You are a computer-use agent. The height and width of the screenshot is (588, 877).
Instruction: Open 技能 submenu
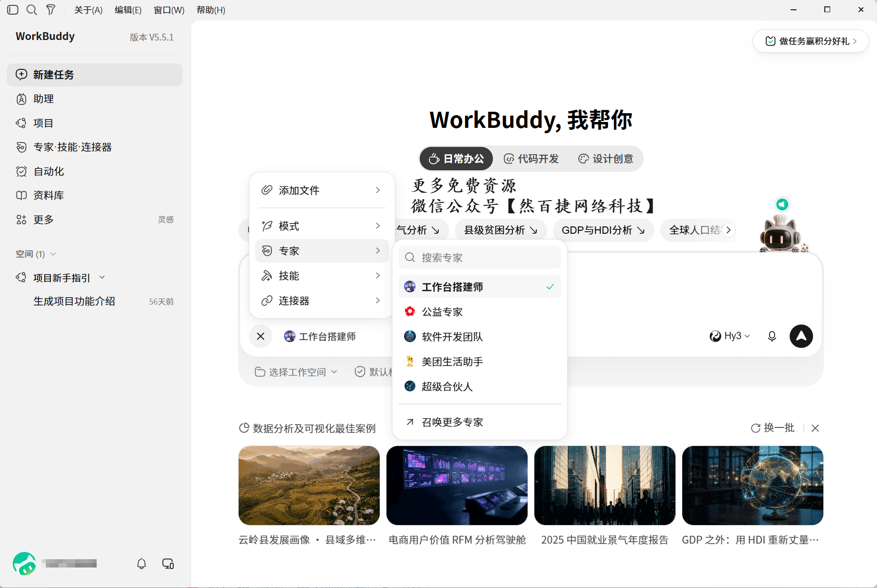click(x=322, y=276)
